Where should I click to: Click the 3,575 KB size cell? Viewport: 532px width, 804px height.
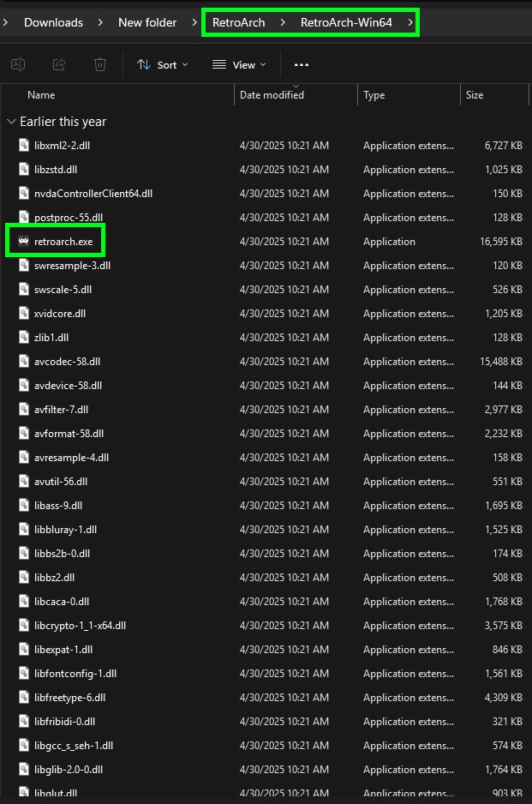pos(503,626)
